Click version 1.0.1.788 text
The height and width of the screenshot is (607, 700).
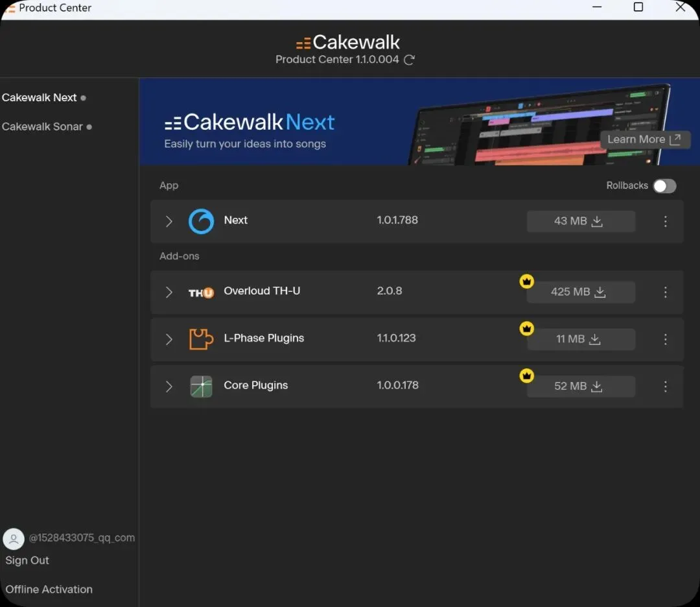pos(397,220)
